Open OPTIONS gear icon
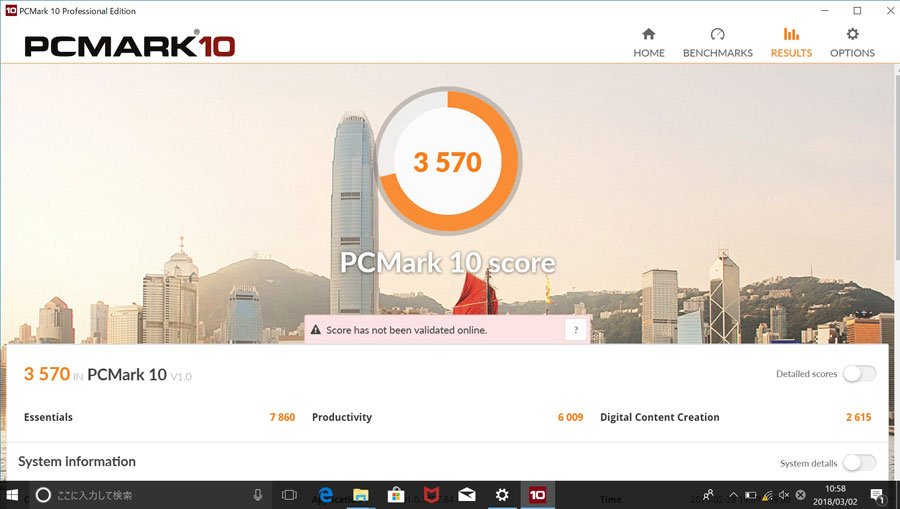 pos(852,34)
